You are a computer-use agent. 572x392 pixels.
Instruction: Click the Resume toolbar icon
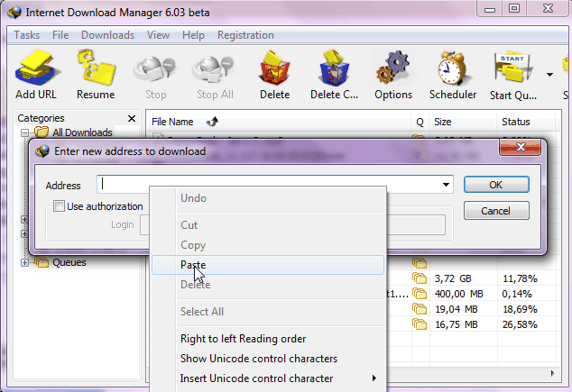tap(96, 68)
